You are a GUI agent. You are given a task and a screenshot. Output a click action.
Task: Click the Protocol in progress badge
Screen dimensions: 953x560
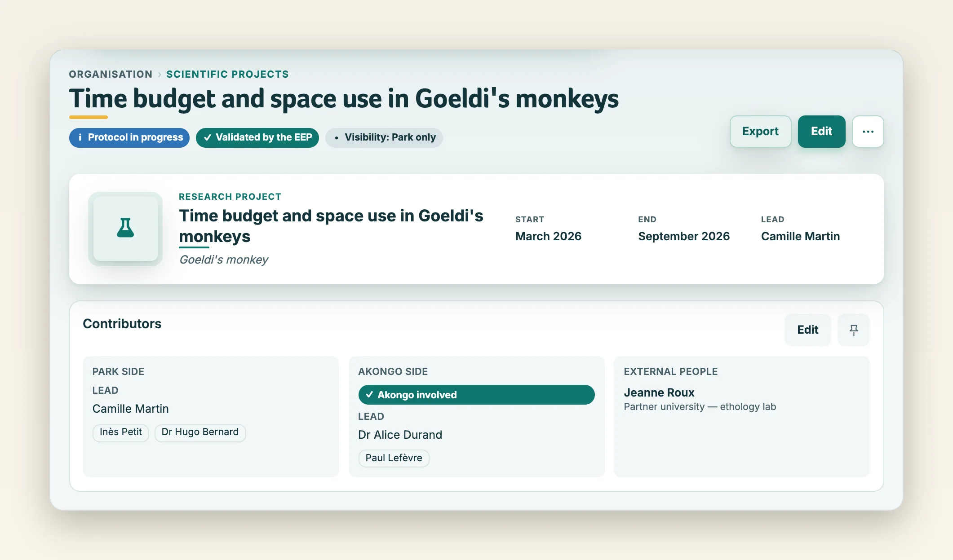coord(129,137)
